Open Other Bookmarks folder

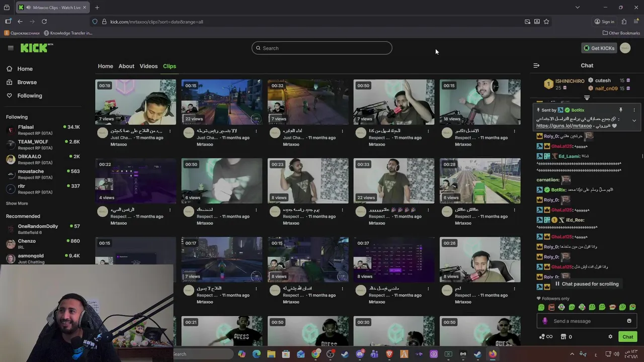621,33
